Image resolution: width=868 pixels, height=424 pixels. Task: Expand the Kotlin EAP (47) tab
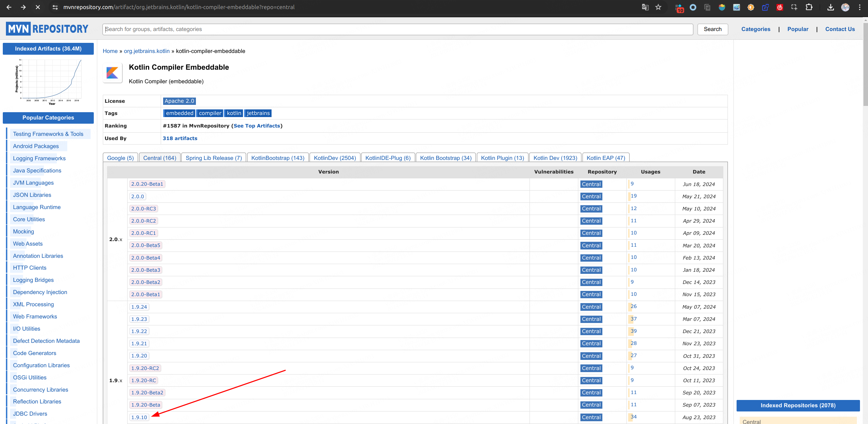coord(606,158)
